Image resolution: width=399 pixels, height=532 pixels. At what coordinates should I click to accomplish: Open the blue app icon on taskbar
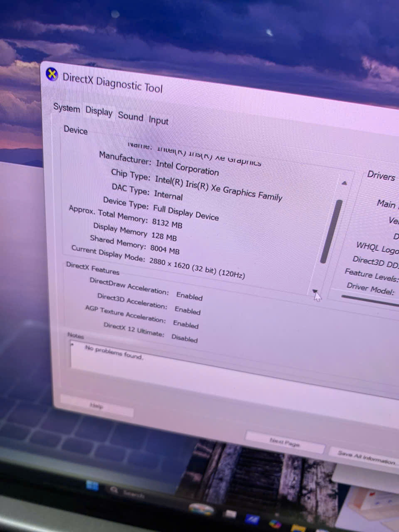click(251, 520)
